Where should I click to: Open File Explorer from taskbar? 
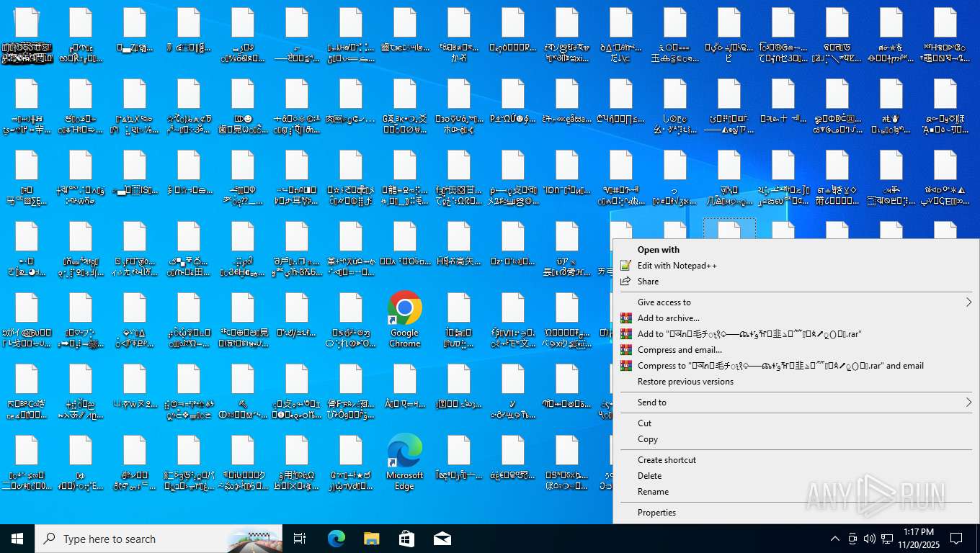[x=371, y=539]
